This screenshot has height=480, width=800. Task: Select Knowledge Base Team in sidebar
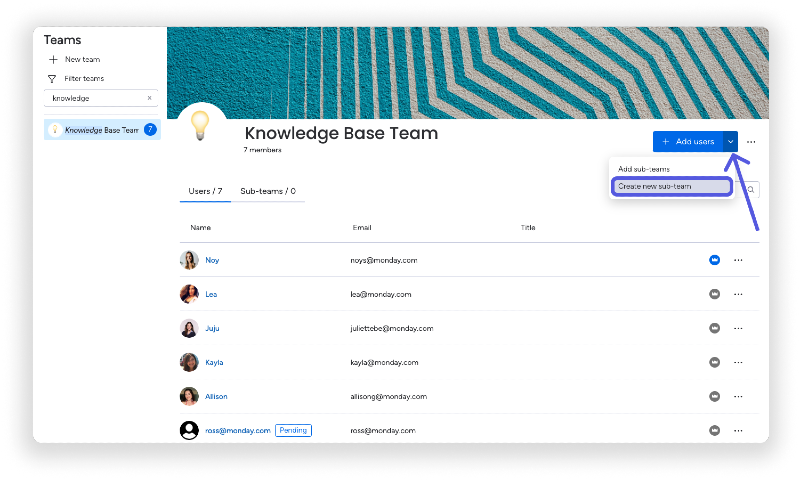[x=102, y=130]
